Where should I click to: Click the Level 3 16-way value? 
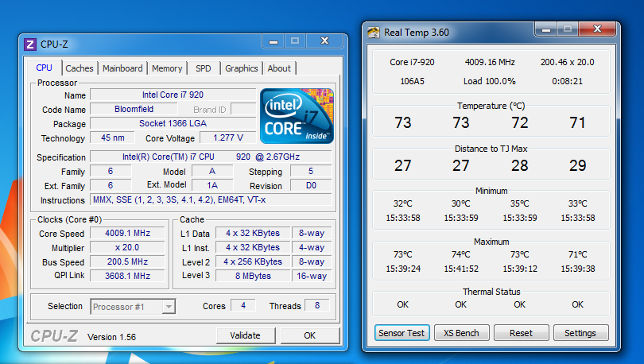[x=312, y=276]
